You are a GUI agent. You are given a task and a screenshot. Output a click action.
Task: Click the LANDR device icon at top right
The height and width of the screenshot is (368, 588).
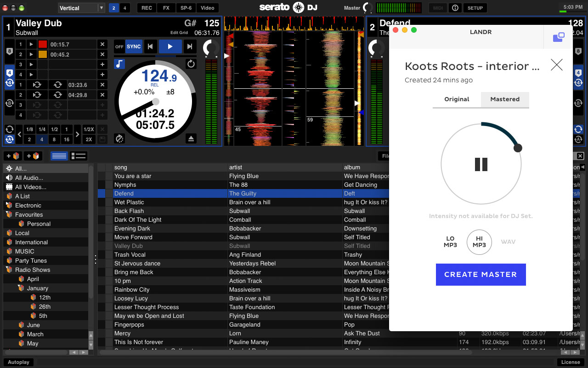point(558,37)
